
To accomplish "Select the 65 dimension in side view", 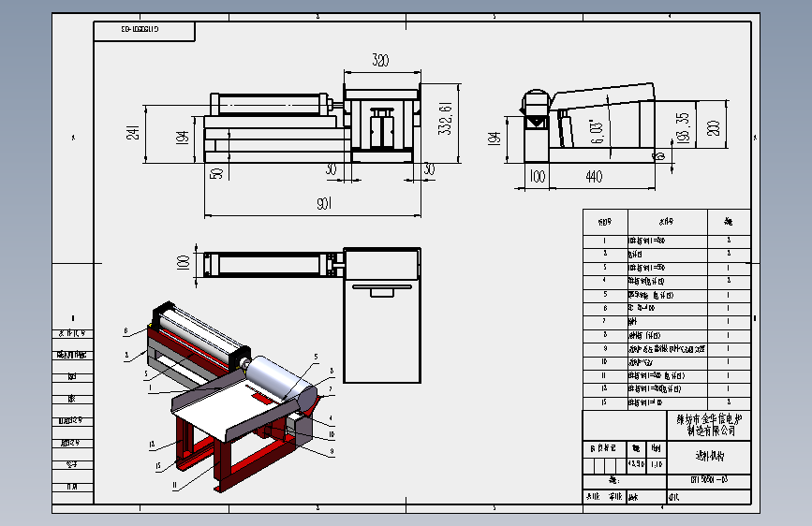I will 659,155.
